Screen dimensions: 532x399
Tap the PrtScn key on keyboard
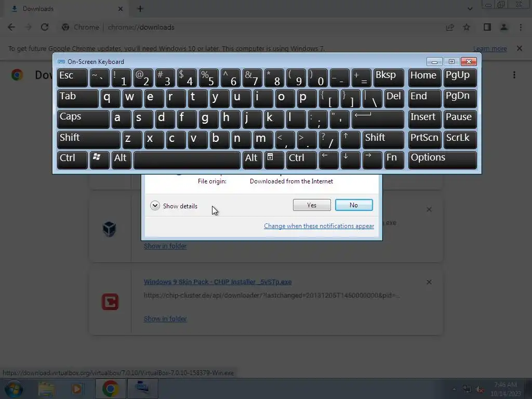[x=425, y=140]
